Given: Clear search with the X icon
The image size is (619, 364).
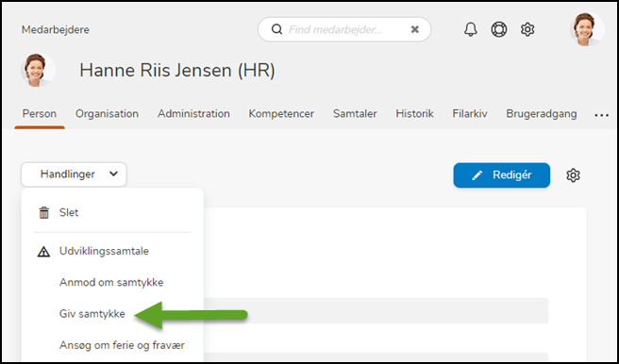Looking at the screenshot, I should tap(414, 29).
